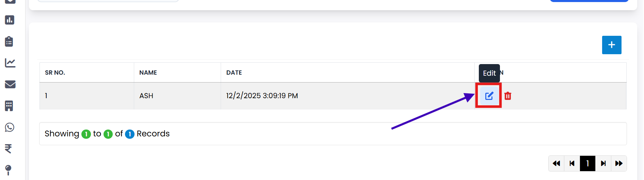Select the rupee symbol sidebar icon

click(x=9, y=149)
